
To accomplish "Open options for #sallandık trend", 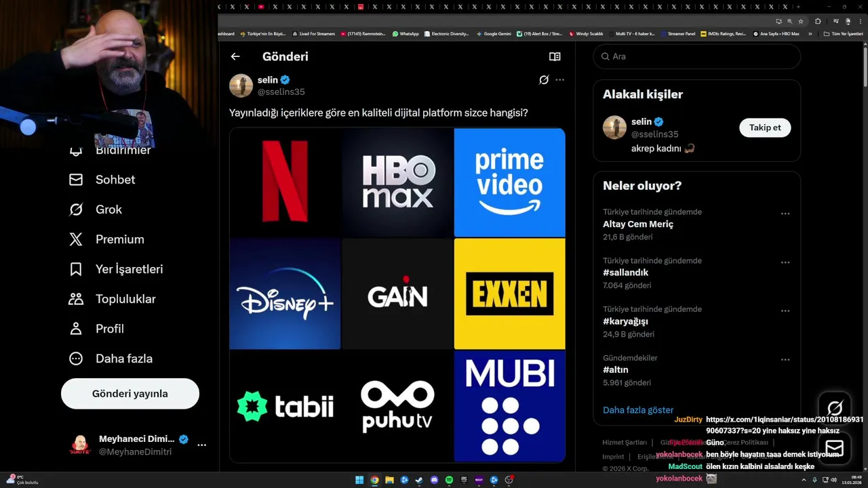I will click(785, 262).
